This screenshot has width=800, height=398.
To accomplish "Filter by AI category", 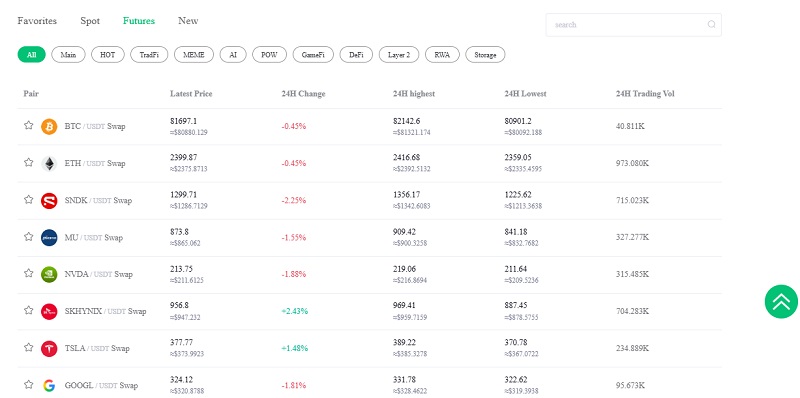I will [233, 55].
